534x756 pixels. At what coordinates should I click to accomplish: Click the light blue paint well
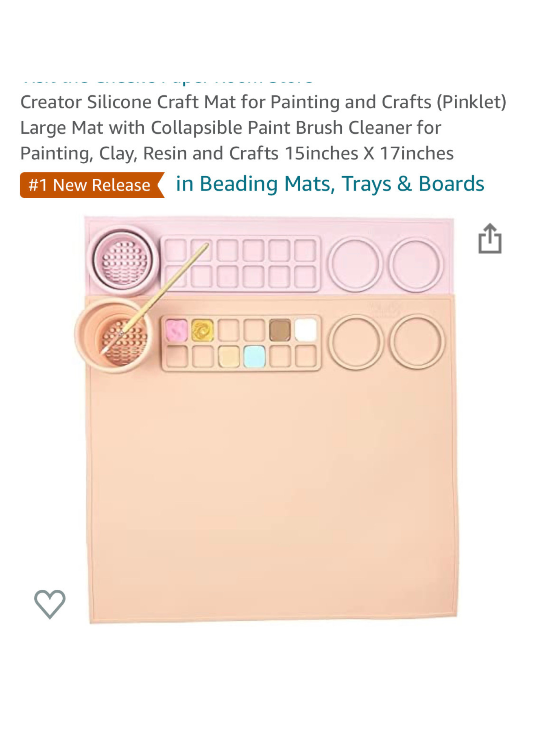[x=254, y=356]
